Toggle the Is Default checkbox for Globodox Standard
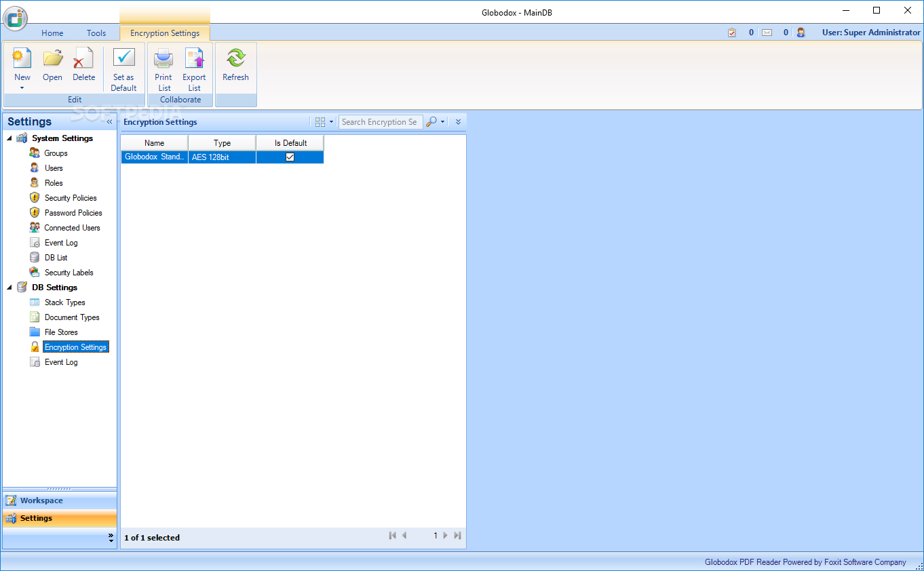924x571 pixels. [x=290, y=157]
